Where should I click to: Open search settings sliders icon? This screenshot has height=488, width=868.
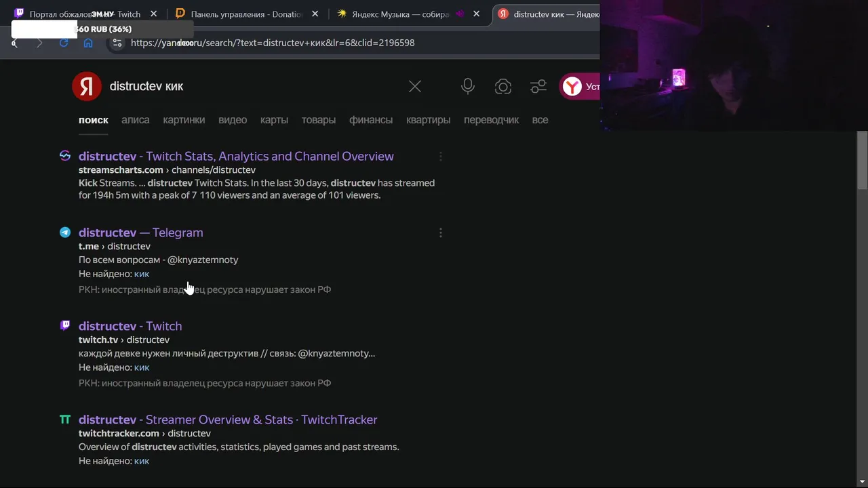[538, 86]
